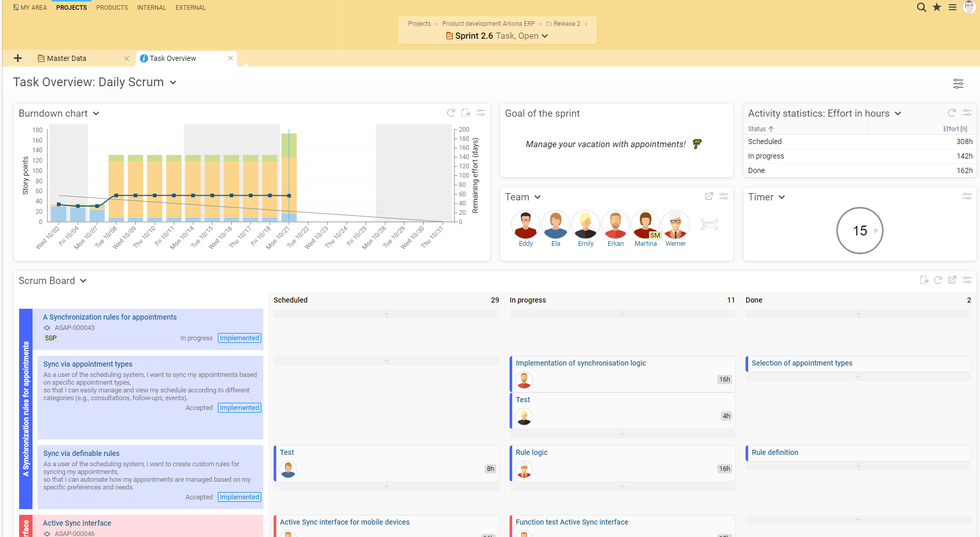
Task: Open the hamburger menu icon
Action: (953, 7)
